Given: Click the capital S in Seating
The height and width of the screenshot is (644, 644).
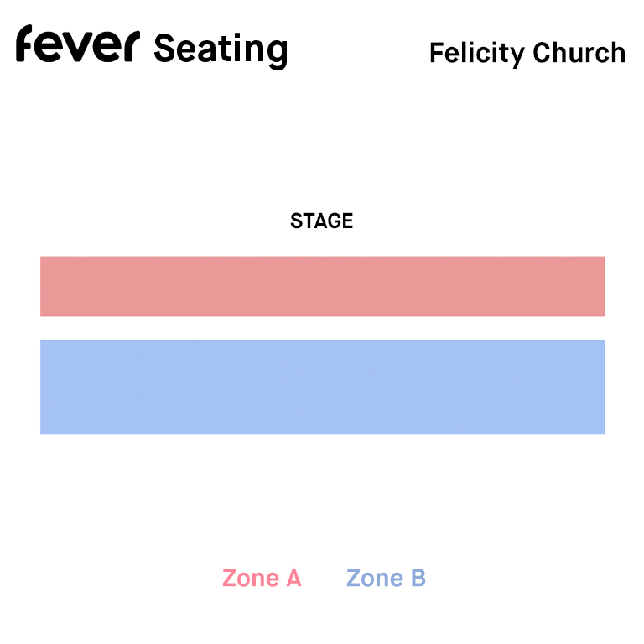Looking at the screenshot, I should click(x=164, y=48).
